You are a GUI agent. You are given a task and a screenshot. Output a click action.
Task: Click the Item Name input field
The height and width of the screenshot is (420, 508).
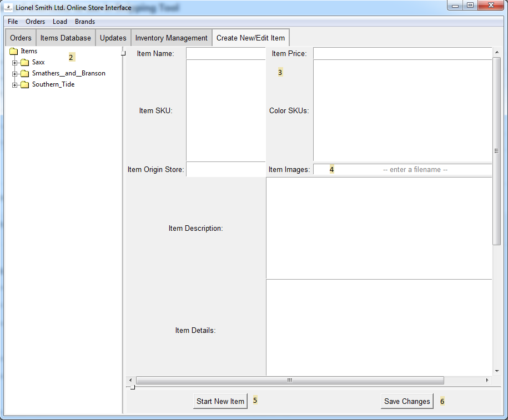tap(226, 53)
